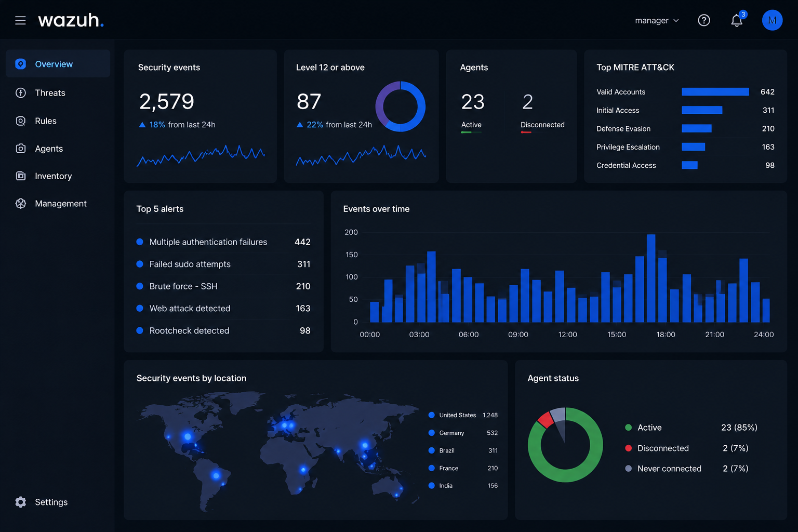Image resolution: width=798 pixels, height=532 pixels.
Task: Click the Valid Accounts bar
Action: [715, 92]
